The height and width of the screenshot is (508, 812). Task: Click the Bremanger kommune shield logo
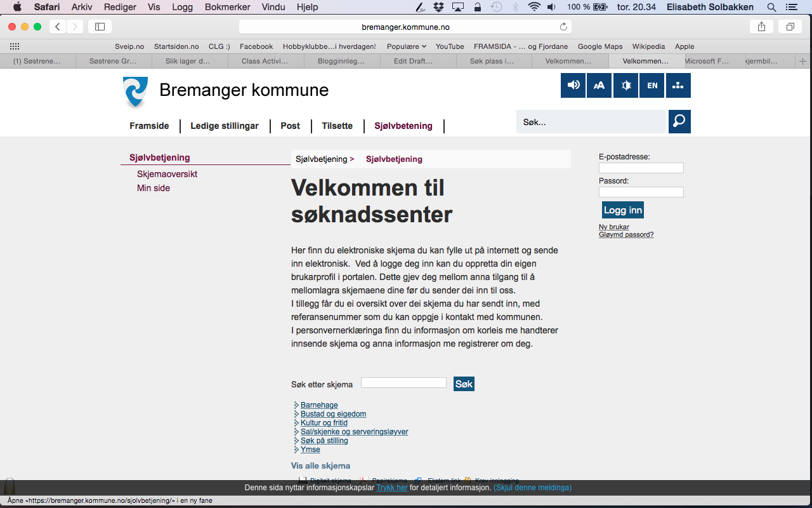[135, 91]
